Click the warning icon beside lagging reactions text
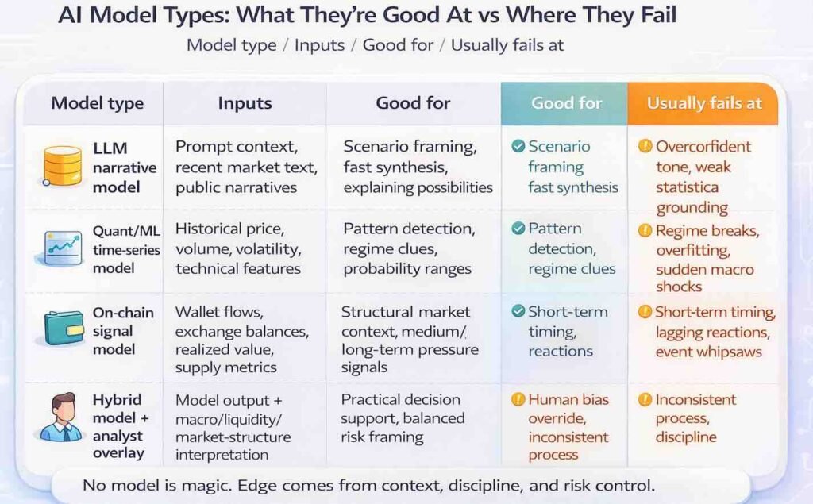 [x=645, y=312]
